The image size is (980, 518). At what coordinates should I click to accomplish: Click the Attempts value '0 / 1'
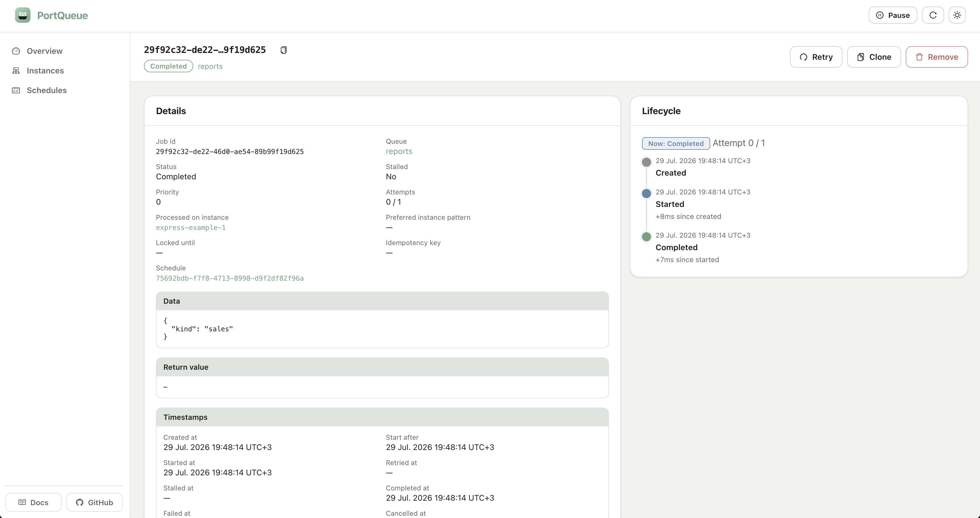pos(393,202)
